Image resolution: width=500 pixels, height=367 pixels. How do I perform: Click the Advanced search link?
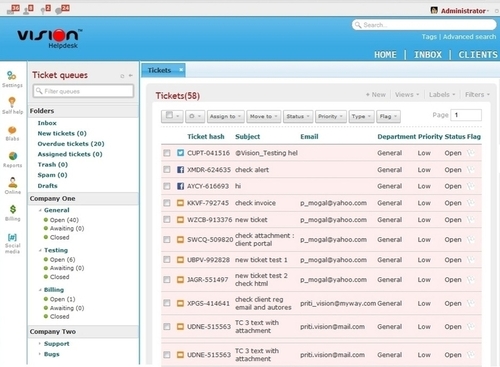(x=469, y=37)
